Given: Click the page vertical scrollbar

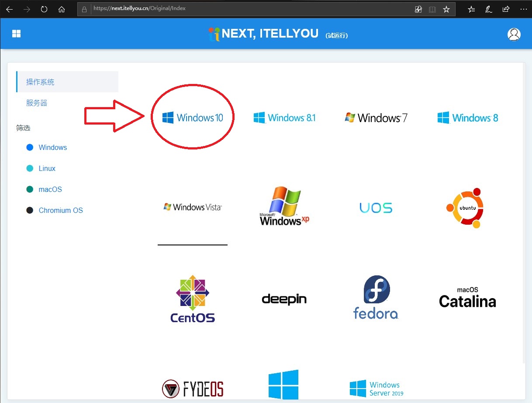Looking at the screenshot, I should pyautogui.click(x=525, y=212).
